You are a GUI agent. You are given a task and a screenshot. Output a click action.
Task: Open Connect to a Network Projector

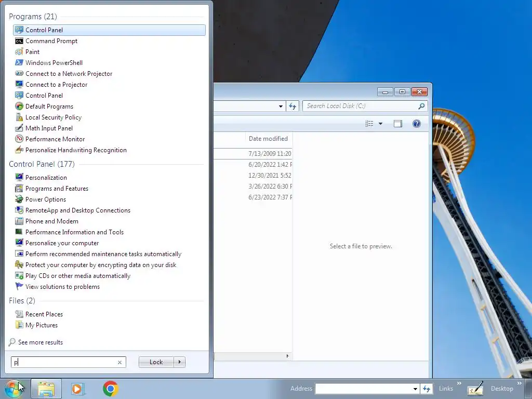(x=69, y=74)
